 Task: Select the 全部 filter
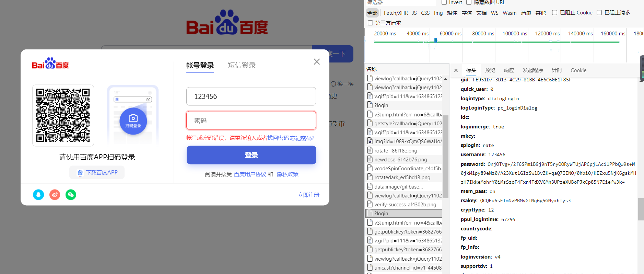click(x=372, y=13)
